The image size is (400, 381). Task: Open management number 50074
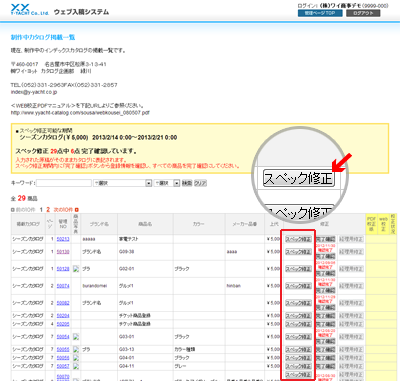point(63,286)
